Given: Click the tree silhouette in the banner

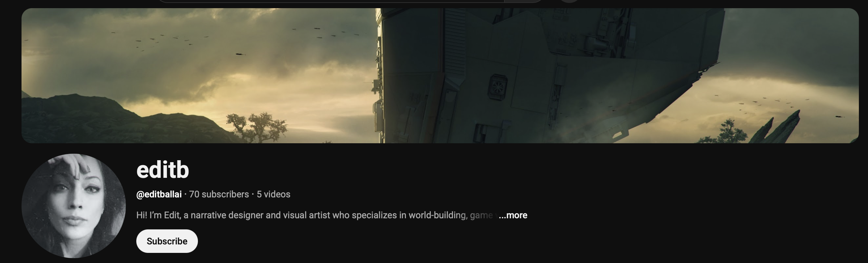Looking at the screenshot, I should tap(257, 128).
